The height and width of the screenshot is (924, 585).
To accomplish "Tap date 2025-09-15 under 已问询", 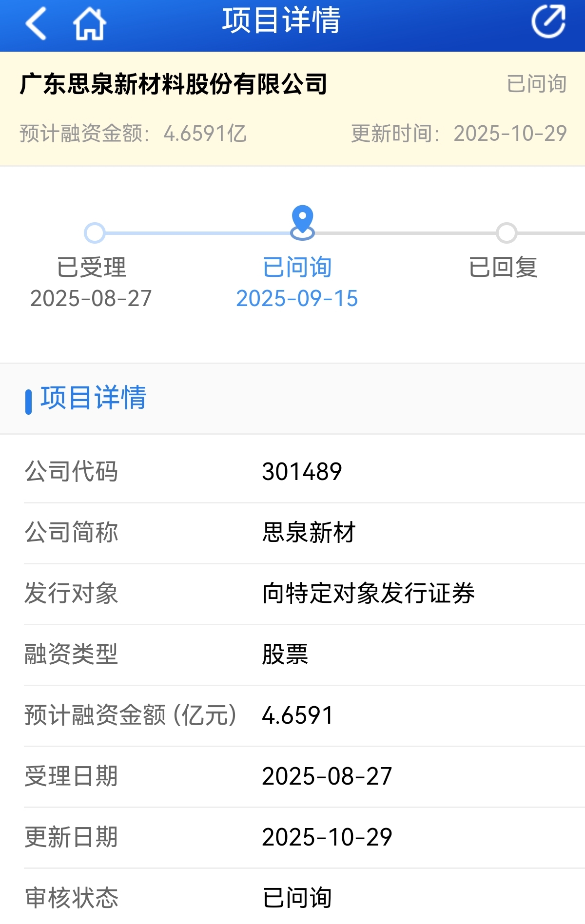I will coord(297,298).
